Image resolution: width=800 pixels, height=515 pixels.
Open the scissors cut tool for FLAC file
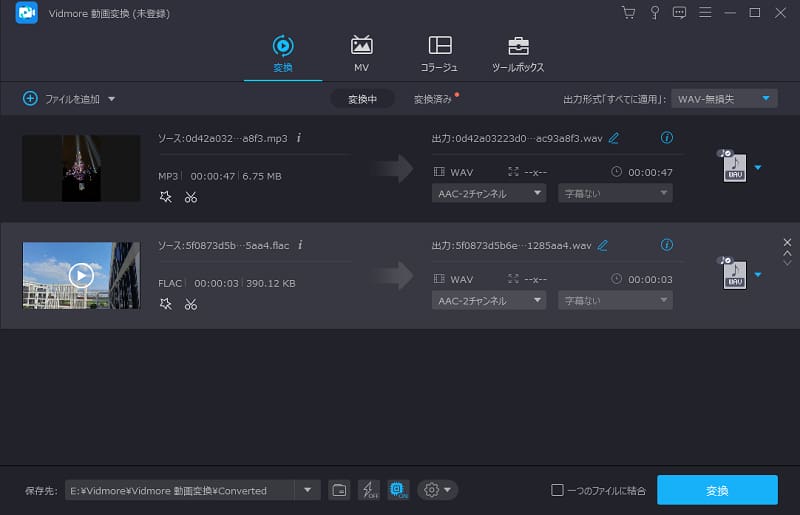coord(191,304)
